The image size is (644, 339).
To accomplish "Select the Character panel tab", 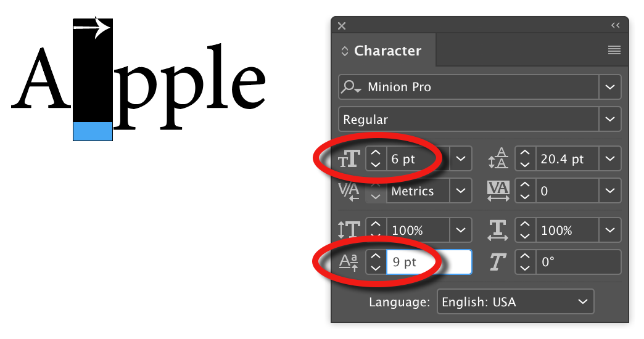I will (384, 51).
